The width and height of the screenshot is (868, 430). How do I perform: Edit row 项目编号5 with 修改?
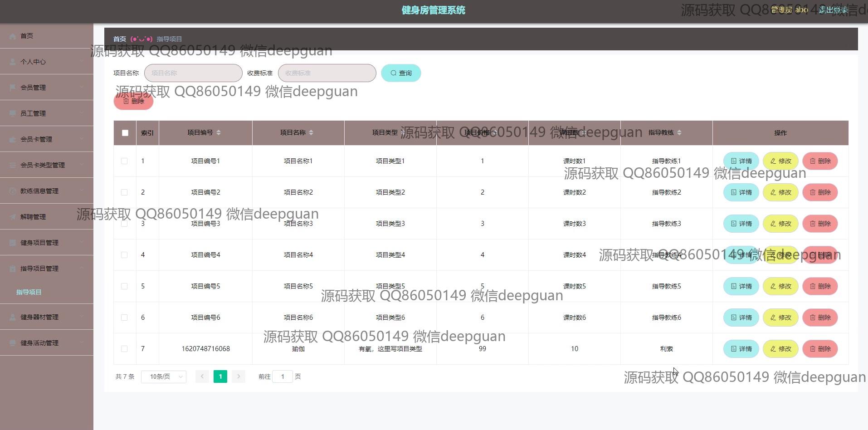coord(780,286)
